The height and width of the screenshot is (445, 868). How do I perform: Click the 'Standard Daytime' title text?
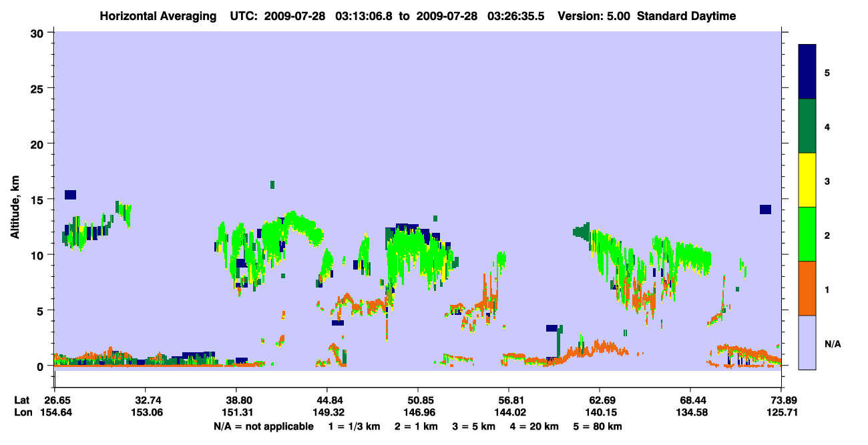pos(686,16)
